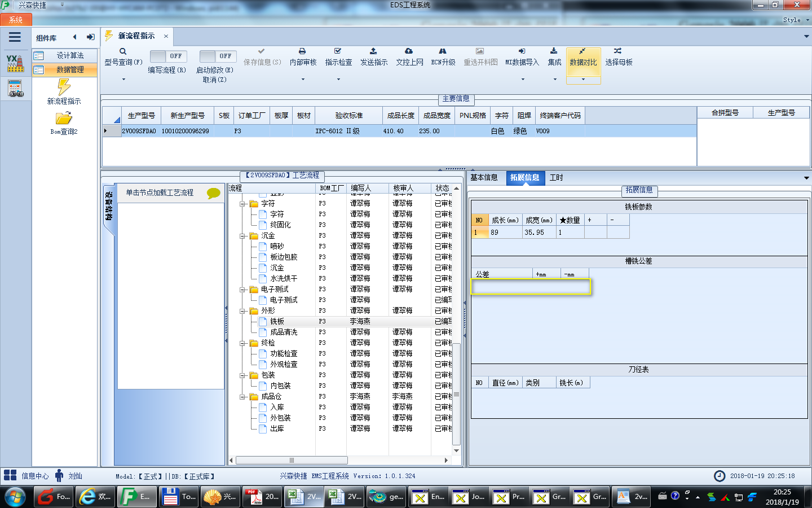Select row with 生产型号 2V009SFDA0

point(399,131)
